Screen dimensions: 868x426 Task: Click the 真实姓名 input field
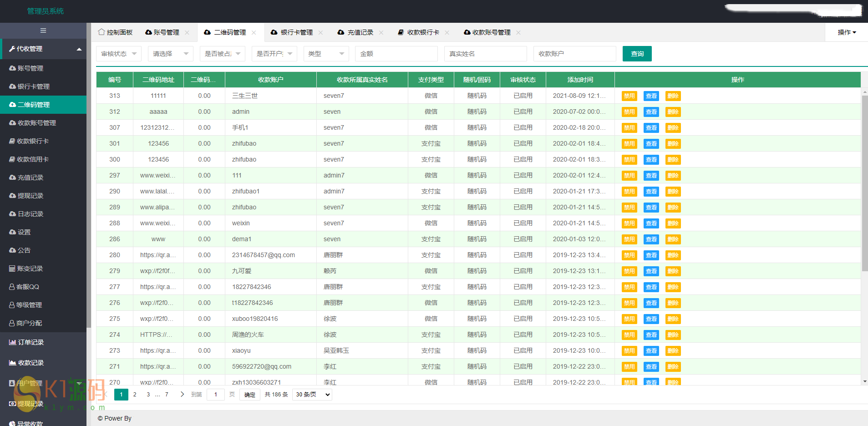click(485, 54)
